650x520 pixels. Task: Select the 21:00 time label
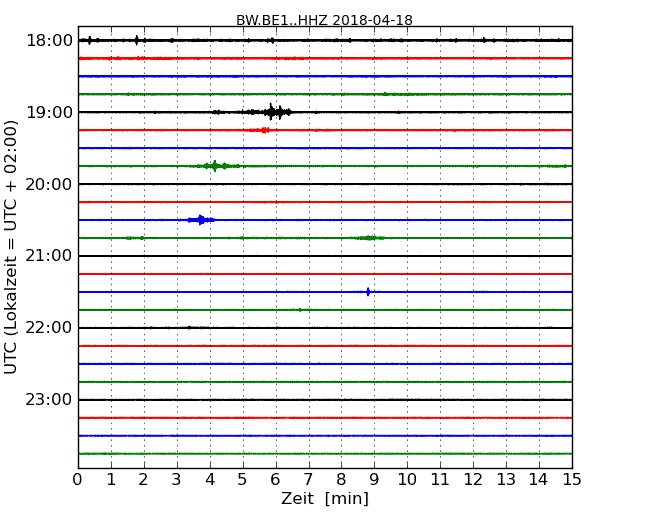[x=49, y=256]
